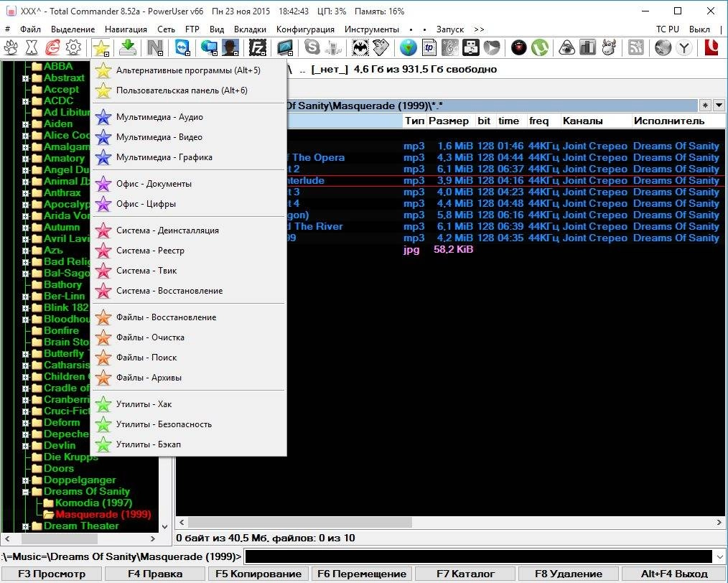Image resolution: width=728 pixels, height=583 pixels.
Task: Click the network monitors toolbar icon
Action: coord(209,47)
